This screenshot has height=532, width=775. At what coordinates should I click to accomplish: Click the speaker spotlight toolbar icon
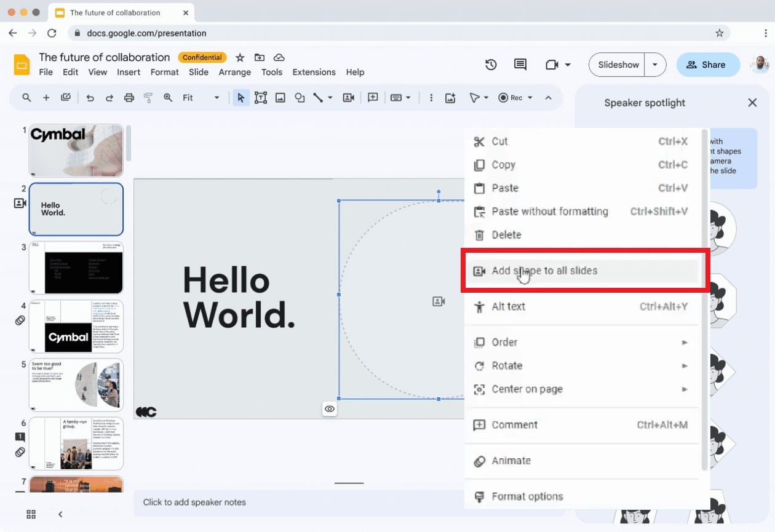click(349, 98)
